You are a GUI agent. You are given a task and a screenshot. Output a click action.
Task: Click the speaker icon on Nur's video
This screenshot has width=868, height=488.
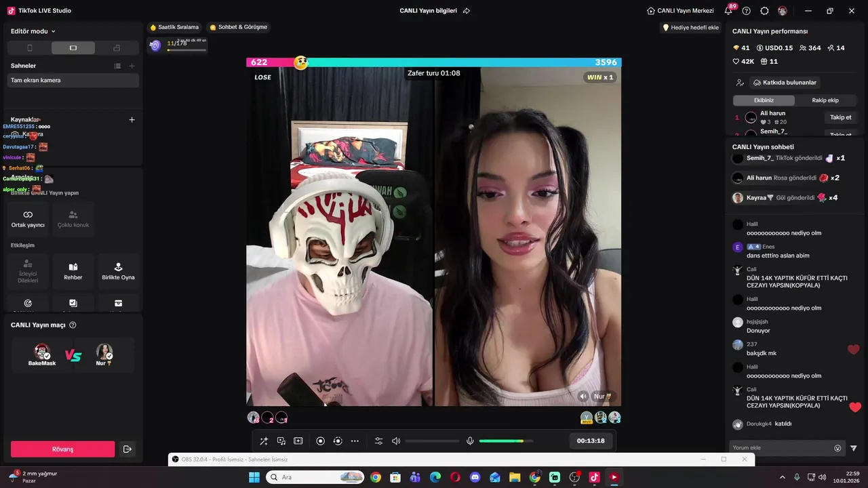[x=583, y=396]
